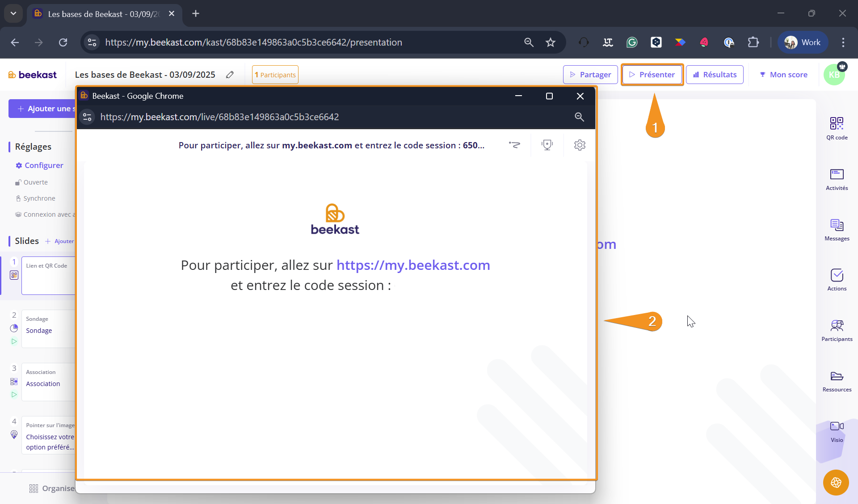
Task: Toggle the Connexion avec setting
Action: [45, 214]
